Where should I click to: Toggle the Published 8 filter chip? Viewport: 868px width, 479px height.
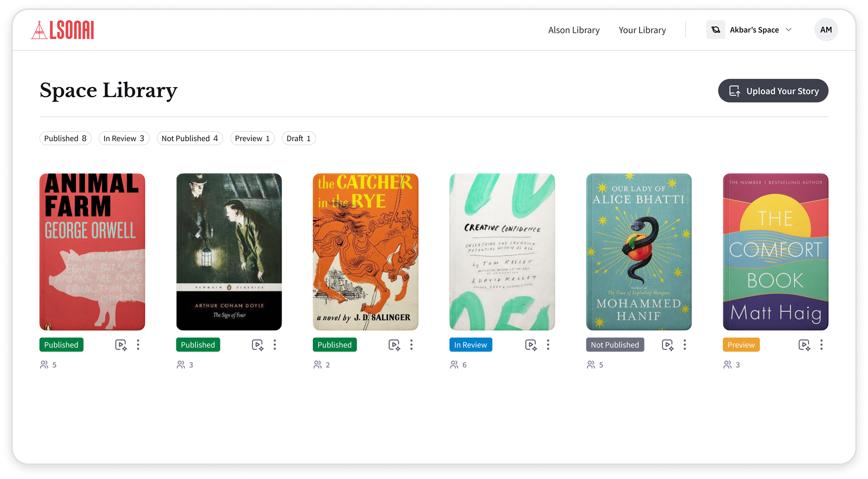pos(66,138)
